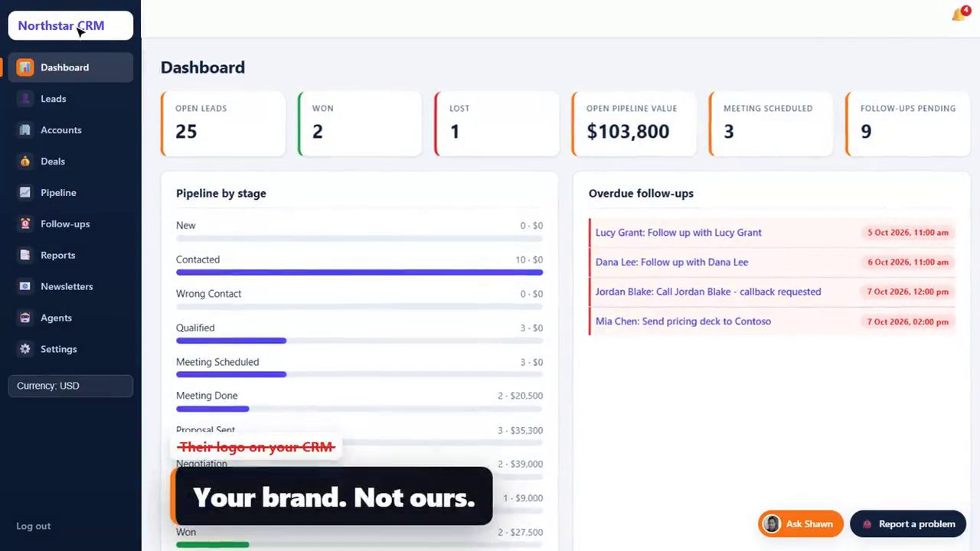Viewport: 980px width, 551px height.
Task: Log out from the sidebar
Action: [x=34, y=526]
